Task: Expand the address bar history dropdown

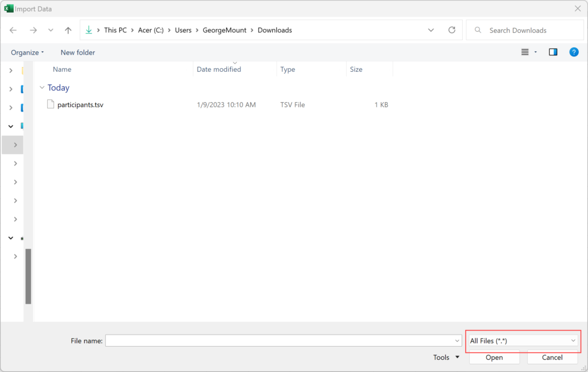Action: [x=431, y=30]
